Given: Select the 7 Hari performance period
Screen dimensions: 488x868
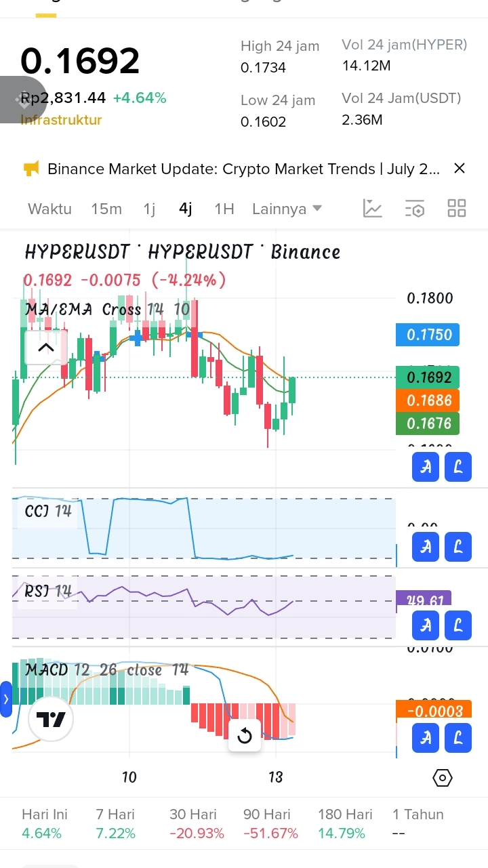Looking at the screenshot, I should coord(116,823).
